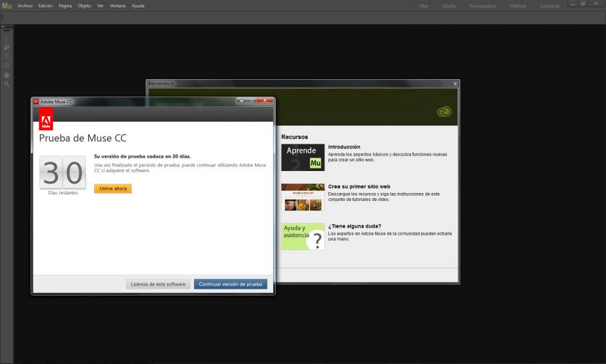Select the Hand tool
Viewport: 606px width, 364px height.
(x=7, y=75)
